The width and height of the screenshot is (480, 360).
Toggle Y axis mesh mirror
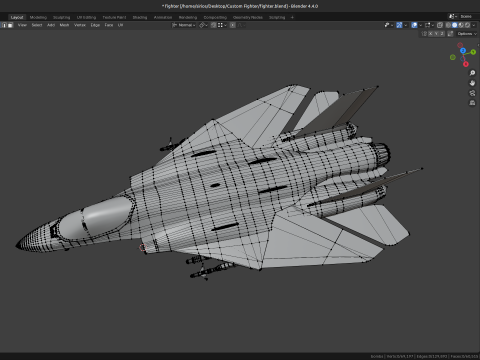(x=436, y=34)
